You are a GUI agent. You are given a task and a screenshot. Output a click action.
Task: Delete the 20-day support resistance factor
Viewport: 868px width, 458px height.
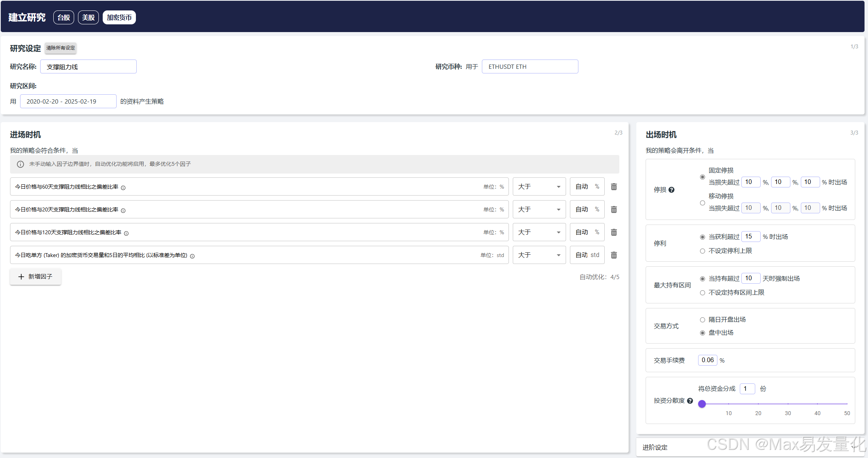(x=614, y=209)
